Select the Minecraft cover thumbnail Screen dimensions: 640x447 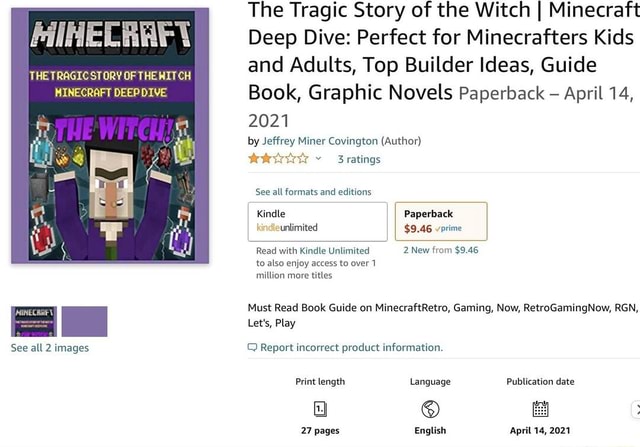click(34, 321)
